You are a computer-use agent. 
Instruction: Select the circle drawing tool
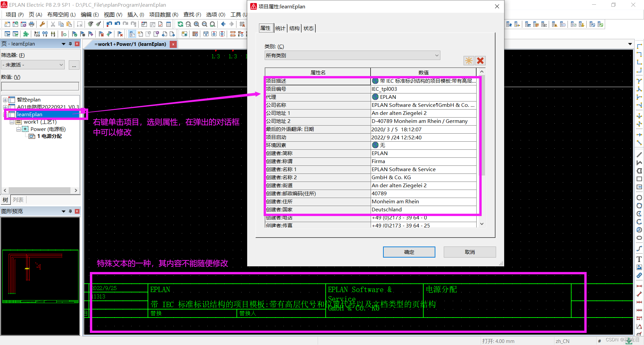pyautogui.click(x=639, y=198)
